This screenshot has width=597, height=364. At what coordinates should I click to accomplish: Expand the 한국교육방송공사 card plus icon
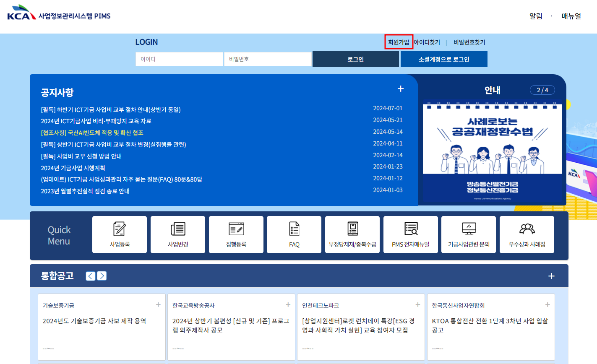tap(288, 305)
